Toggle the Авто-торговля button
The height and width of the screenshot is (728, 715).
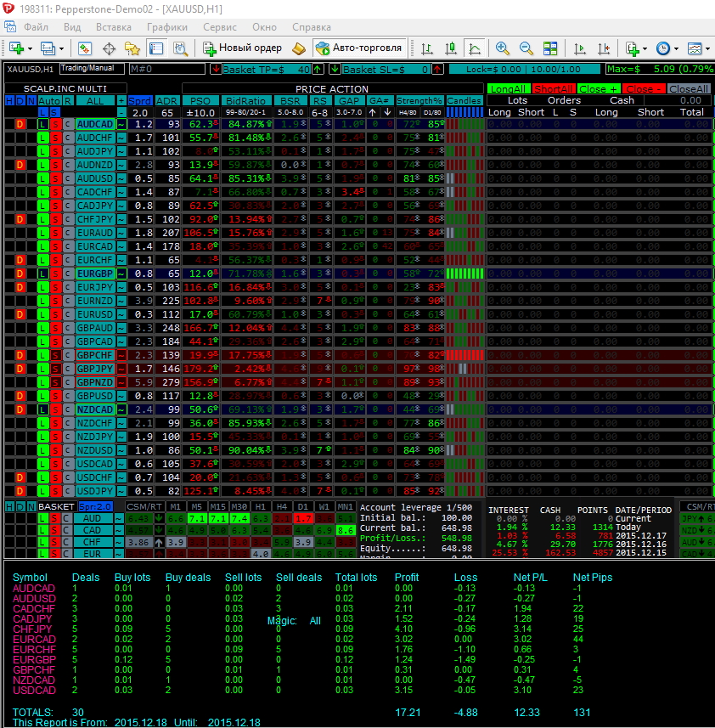coord(358,48)
